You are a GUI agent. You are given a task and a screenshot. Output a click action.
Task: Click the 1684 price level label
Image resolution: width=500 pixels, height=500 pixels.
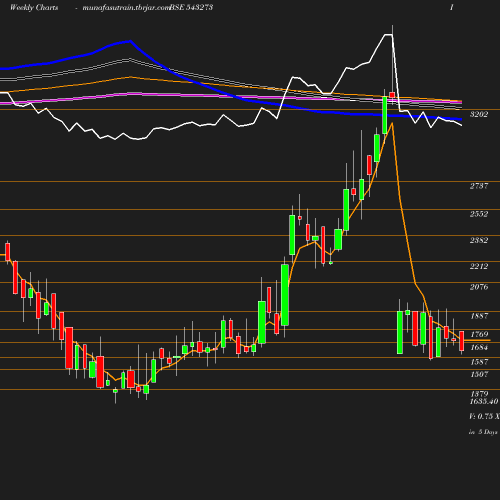tap(479, 347)
